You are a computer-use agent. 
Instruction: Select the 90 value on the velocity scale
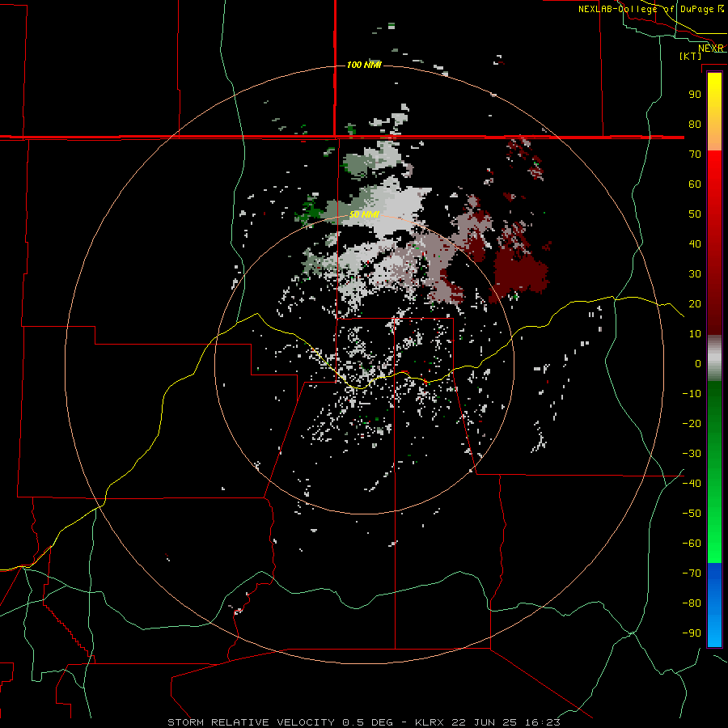click(x=695, y=95)
